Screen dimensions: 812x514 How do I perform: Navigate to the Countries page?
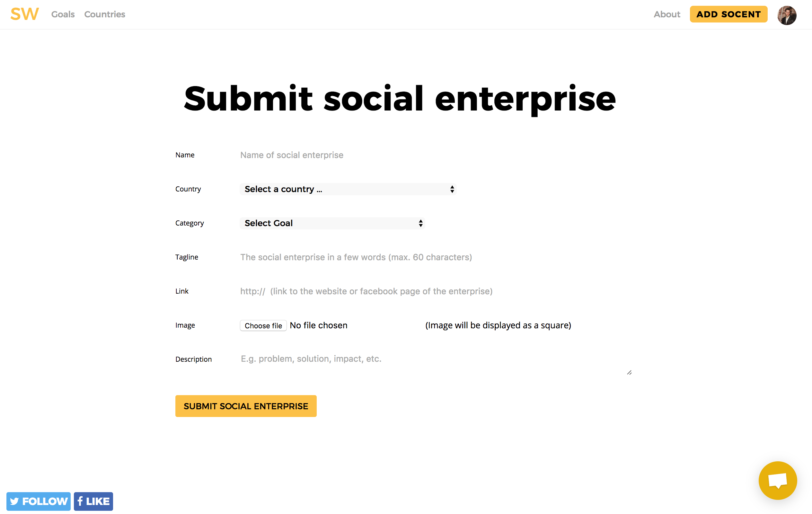coord(104,14)
